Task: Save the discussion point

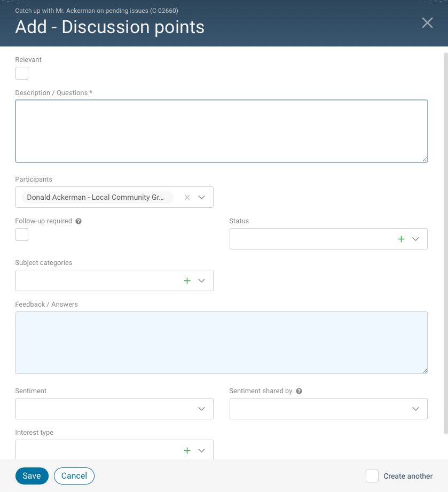Action: (32, 475)
